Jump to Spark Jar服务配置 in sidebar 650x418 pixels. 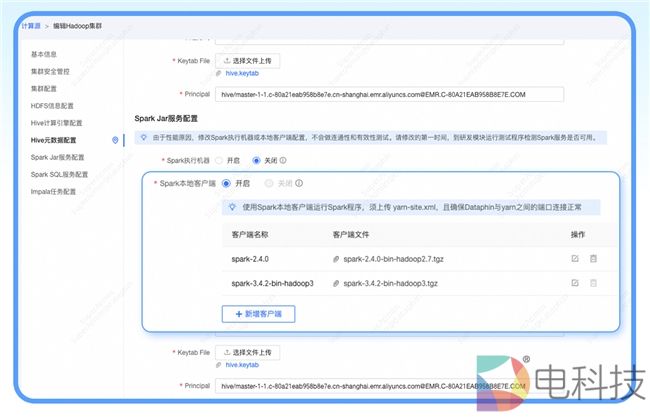pyautogui.click(x=57, y=157)
